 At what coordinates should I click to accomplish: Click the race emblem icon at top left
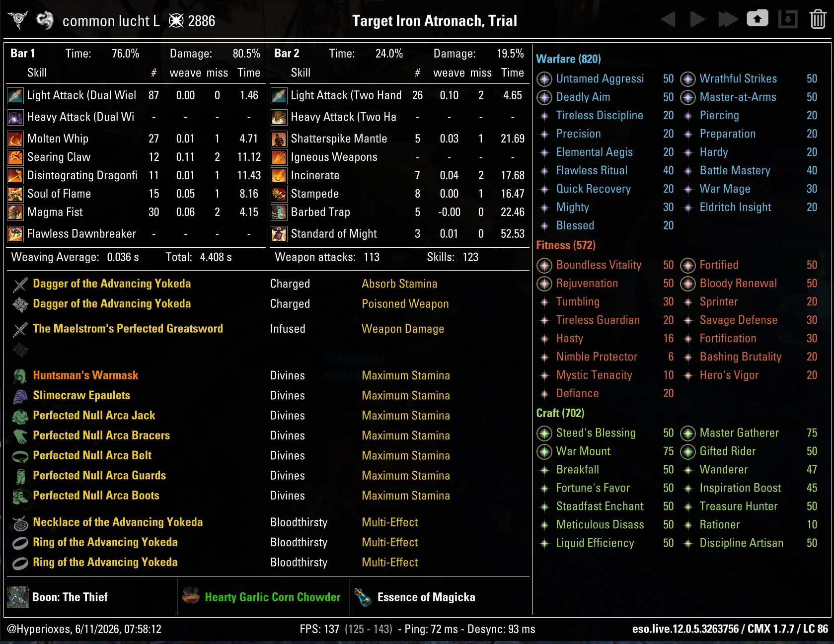(18, 20)
